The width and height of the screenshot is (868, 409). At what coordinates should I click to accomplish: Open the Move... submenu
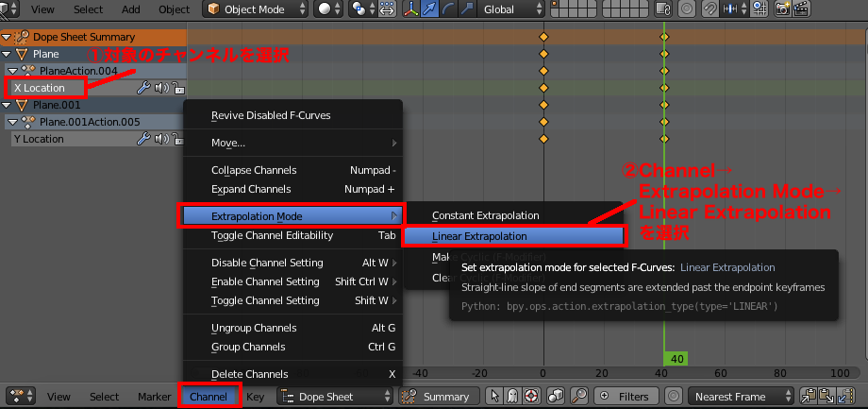pos(292,143)
